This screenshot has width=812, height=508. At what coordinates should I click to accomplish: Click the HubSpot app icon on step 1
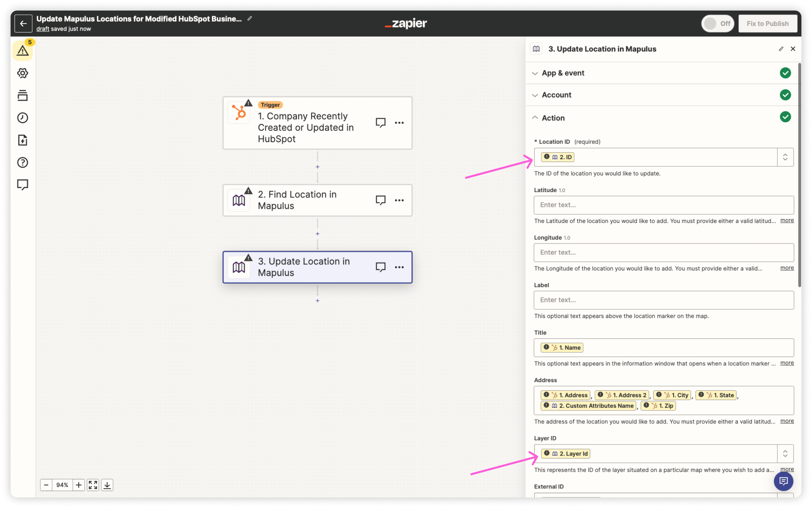click(x=239, y=113)
